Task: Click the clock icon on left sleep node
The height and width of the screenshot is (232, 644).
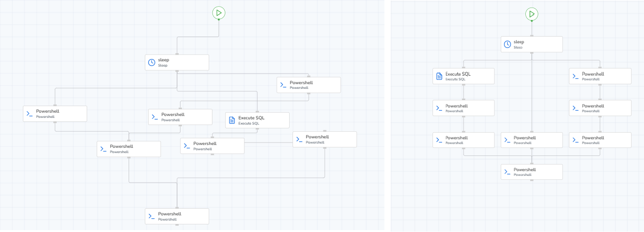Action: point(151,62)
